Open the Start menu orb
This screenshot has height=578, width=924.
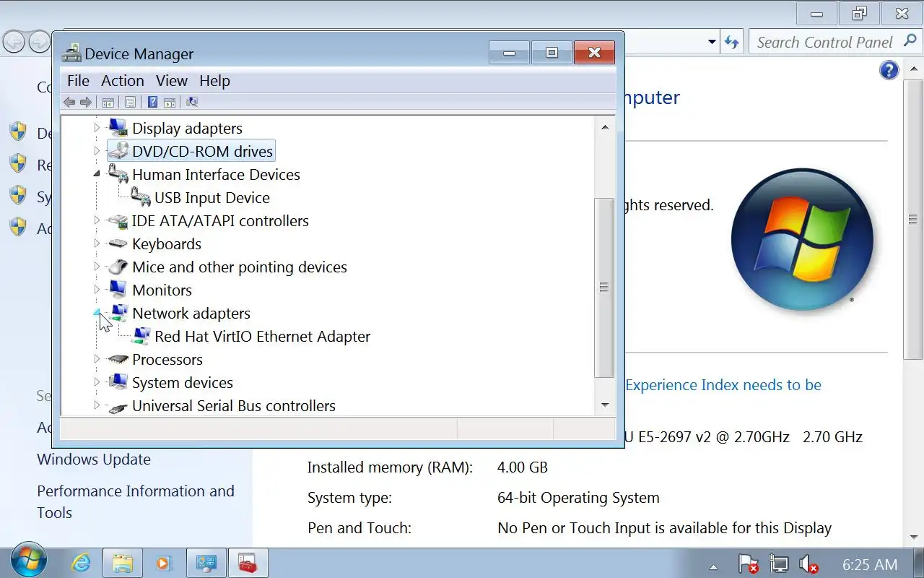pyautogui.click(x=29, y=561)
